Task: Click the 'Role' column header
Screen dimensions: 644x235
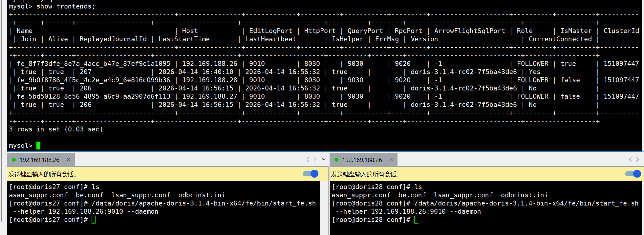Action: pos(525,31)
